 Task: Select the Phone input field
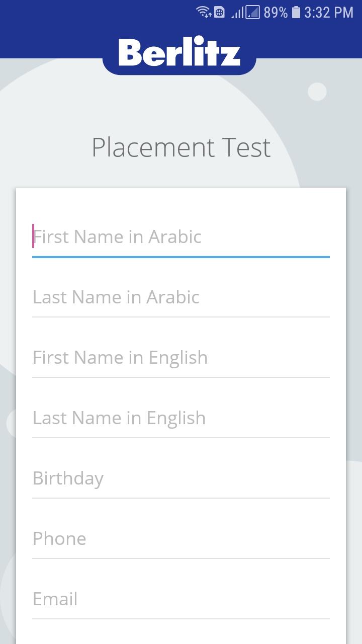pos(181,538)
